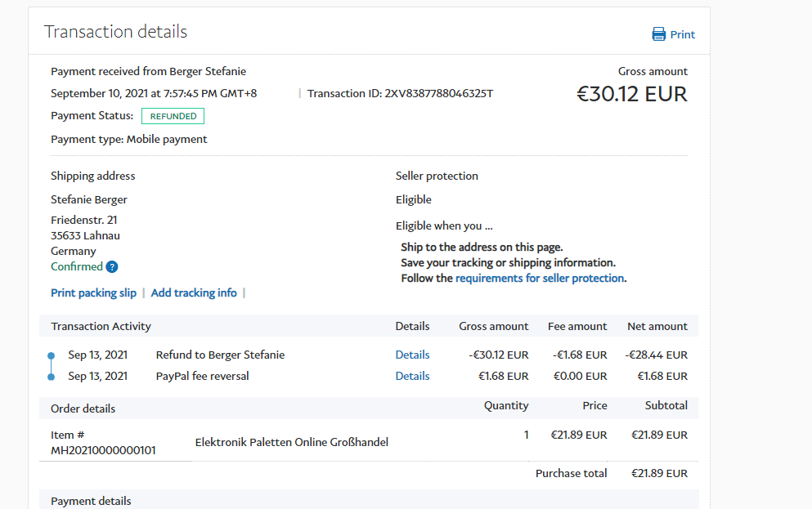View Details for PayPal fee reversal
This screenshot has width=812, height=509.
(412, 376)
